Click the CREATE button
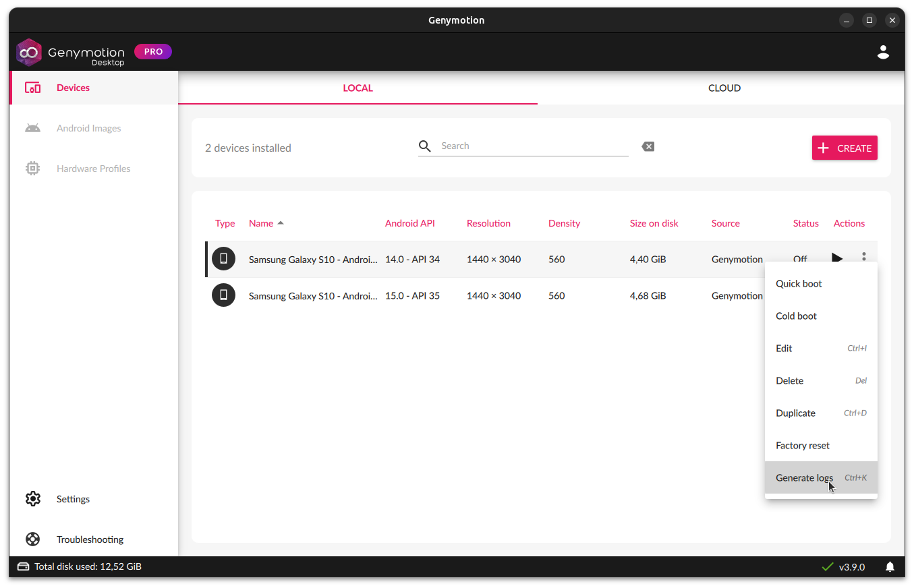Image resolution: width=914 pixels, height=588 pixels. coord(845,148)
